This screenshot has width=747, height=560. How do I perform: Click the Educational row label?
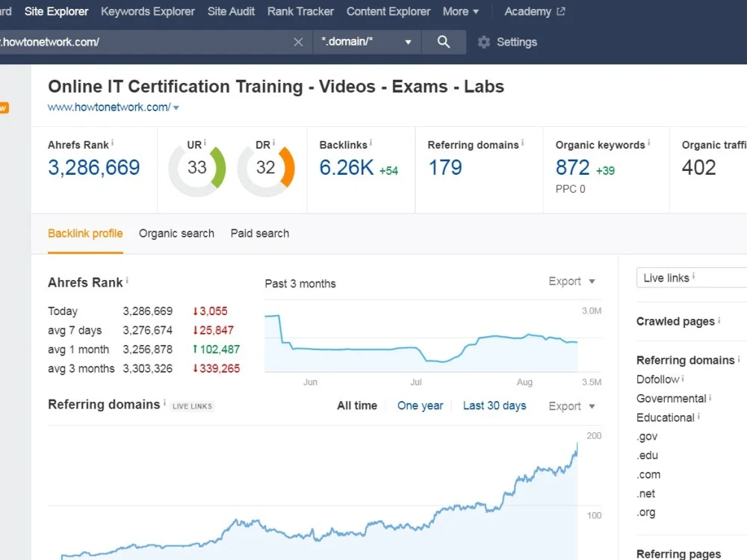(x=666, y=417)
